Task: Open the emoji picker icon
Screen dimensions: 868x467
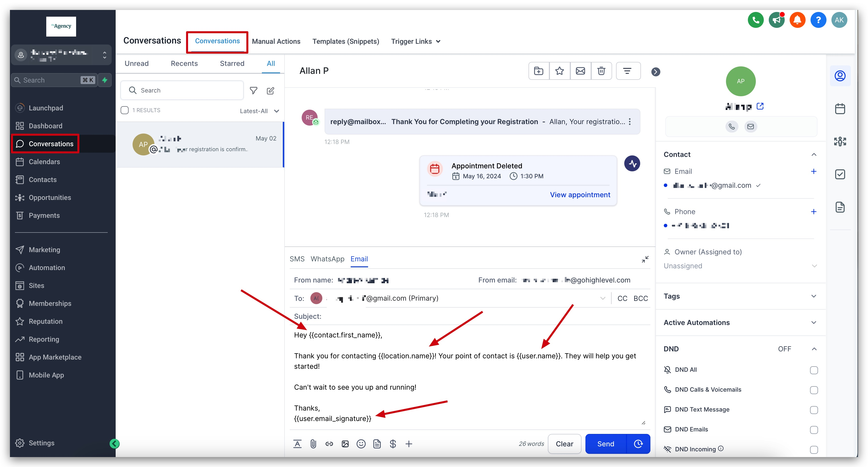Action: point(361,444)
